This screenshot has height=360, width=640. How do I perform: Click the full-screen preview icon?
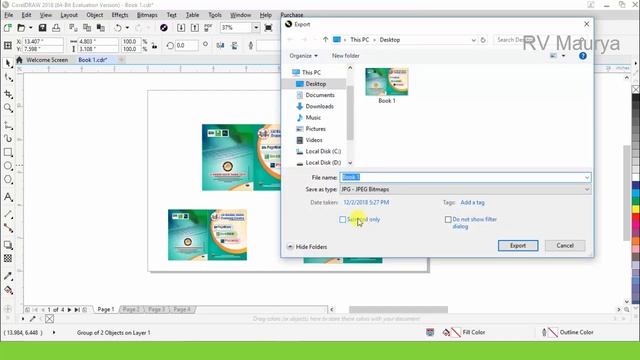click(268, 28)
